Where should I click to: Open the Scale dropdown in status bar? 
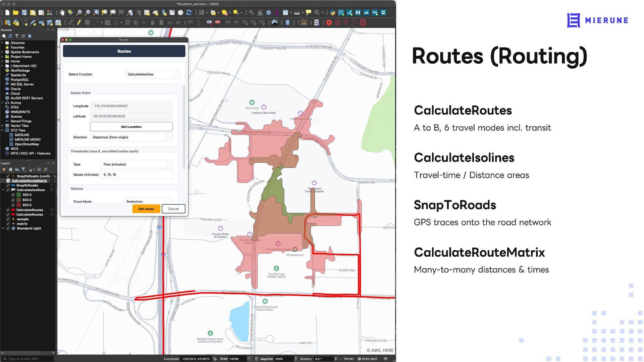point(249,359)
